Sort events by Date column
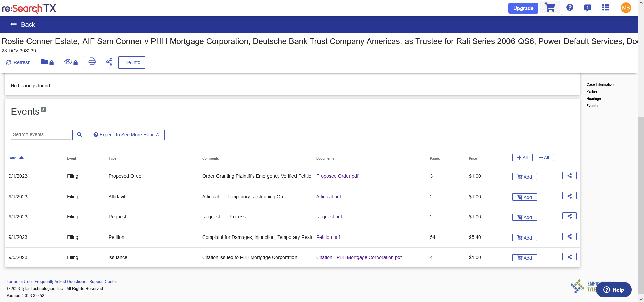Viewport: 644px width, 302px height. point(16,158)
